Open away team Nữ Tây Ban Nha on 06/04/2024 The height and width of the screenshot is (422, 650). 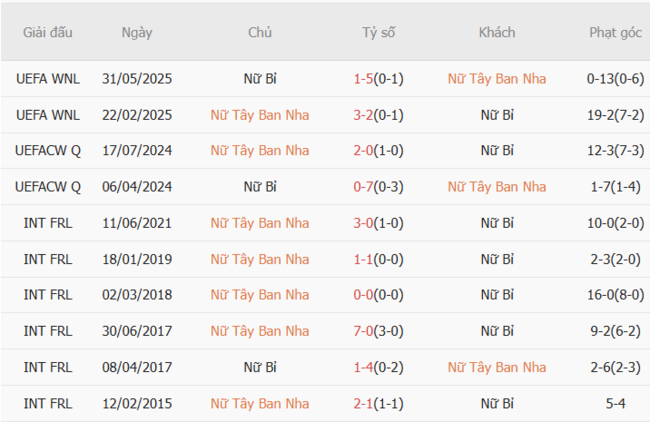pyautogui.click(x=497, y=187)
